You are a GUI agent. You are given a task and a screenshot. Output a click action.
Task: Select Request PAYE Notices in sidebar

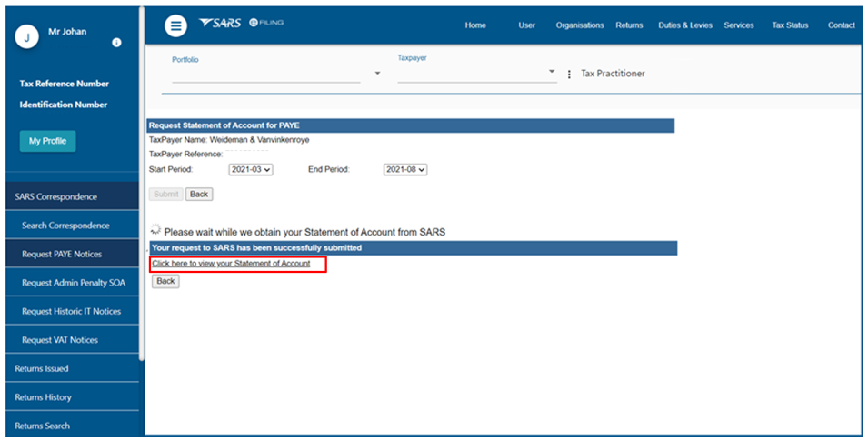tap(62, 254)
